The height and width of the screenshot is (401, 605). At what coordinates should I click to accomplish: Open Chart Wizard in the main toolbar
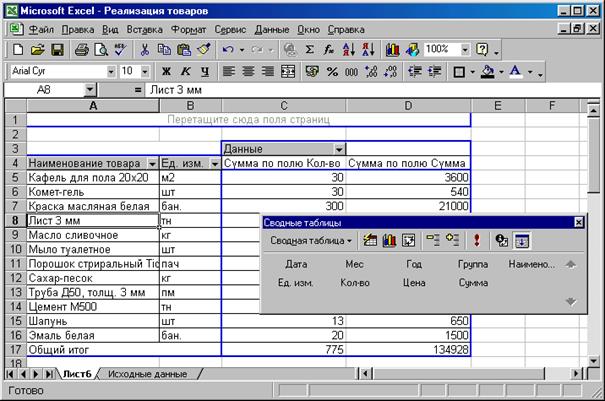[390, 49]
